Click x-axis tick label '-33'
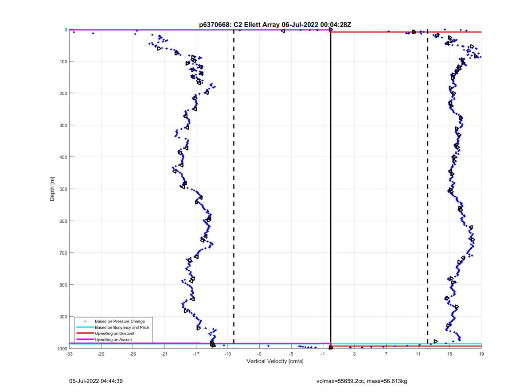 point(69,354)
